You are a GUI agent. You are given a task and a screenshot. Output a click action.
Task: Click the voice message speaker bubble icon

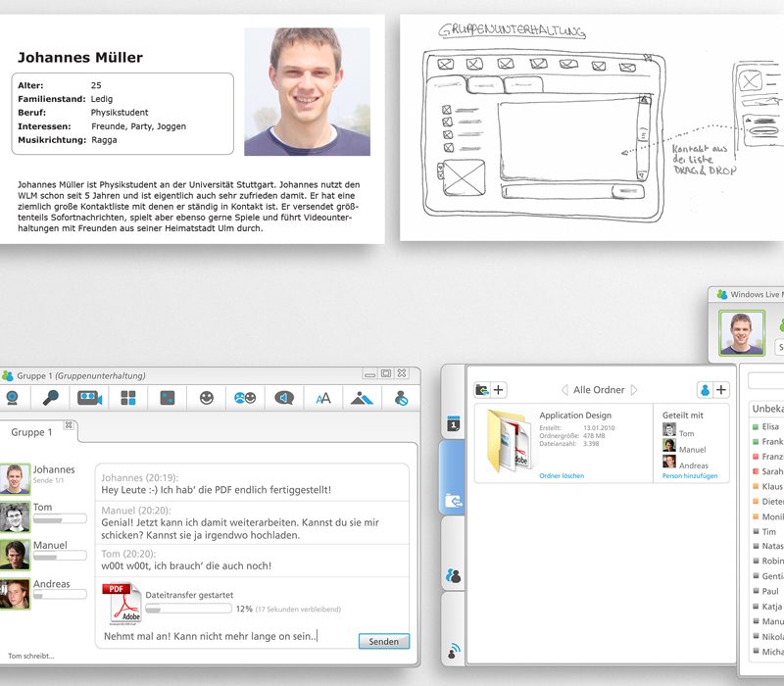284,396
